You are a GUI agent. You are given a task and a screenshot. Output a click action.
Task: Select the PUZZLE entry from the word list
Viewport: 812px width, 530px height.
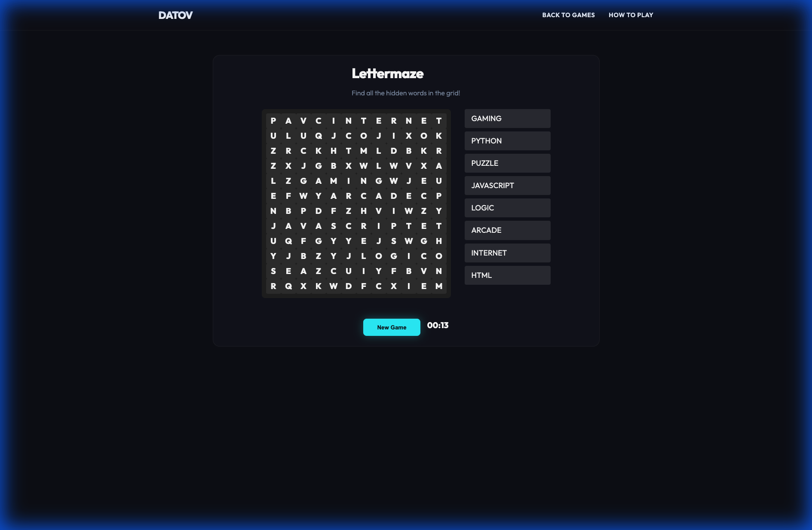(x=507, y=163)
